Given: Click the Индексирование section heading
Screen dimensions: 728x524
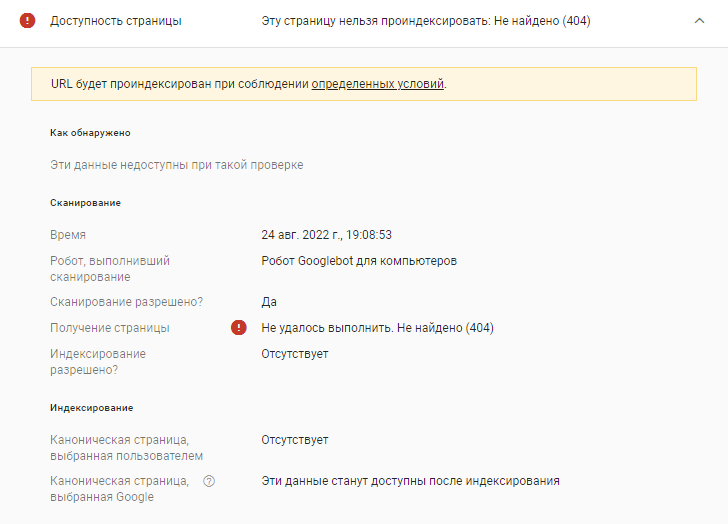Looking at the screenshot, I should (91, 408).
